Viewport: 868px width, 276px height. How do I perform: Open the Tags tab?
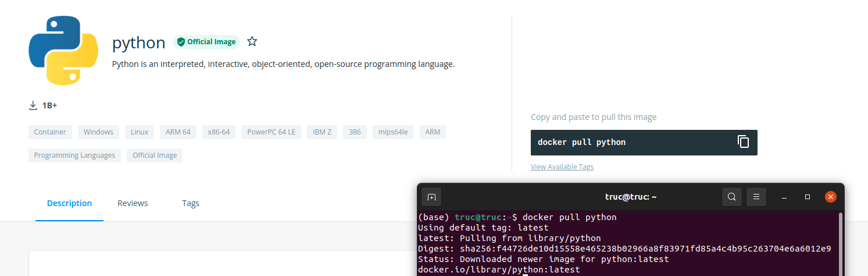pos(191,203)
